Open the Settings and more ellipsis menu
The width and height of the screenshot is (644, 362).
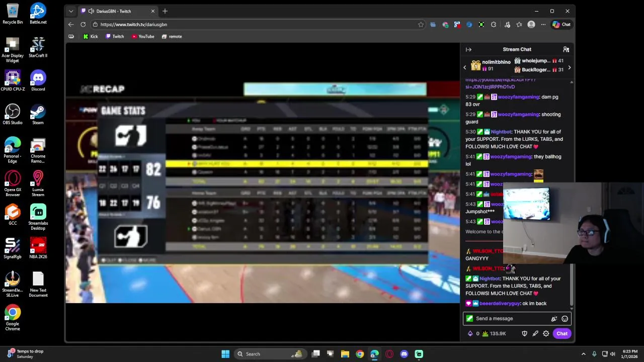[x=543, y=24]
